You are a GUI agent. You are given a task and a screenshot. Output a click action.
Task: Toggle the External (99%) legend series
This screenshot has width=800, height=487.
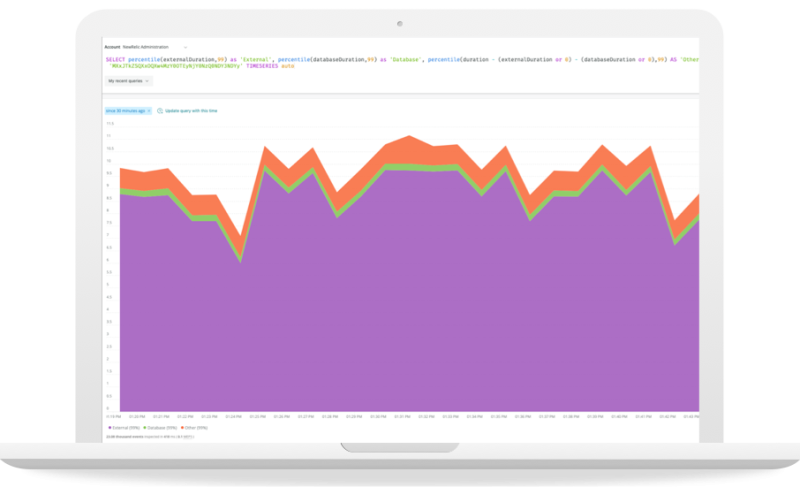coord(126,427)
